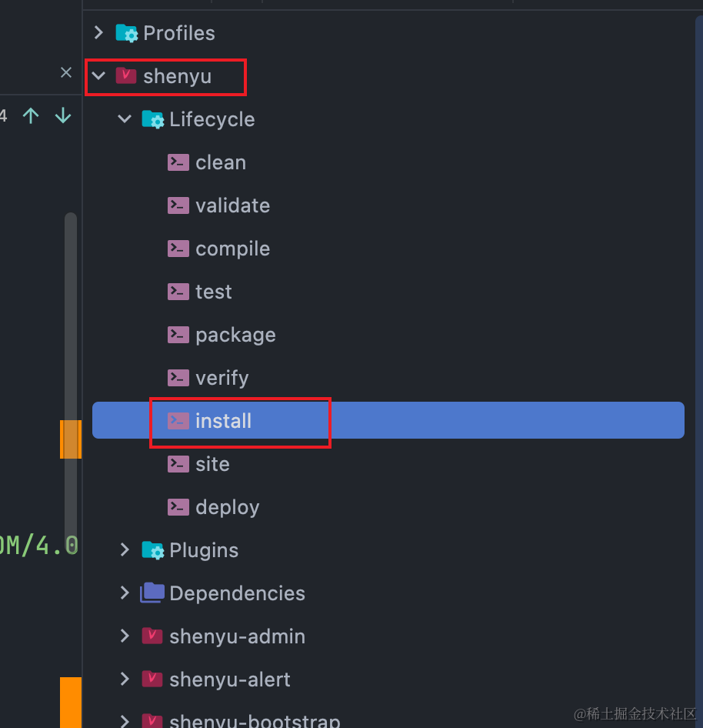Select the install lifecycle goal
Image resolution: width=703 pixels, height=728 pixels.
pos(388,420)
